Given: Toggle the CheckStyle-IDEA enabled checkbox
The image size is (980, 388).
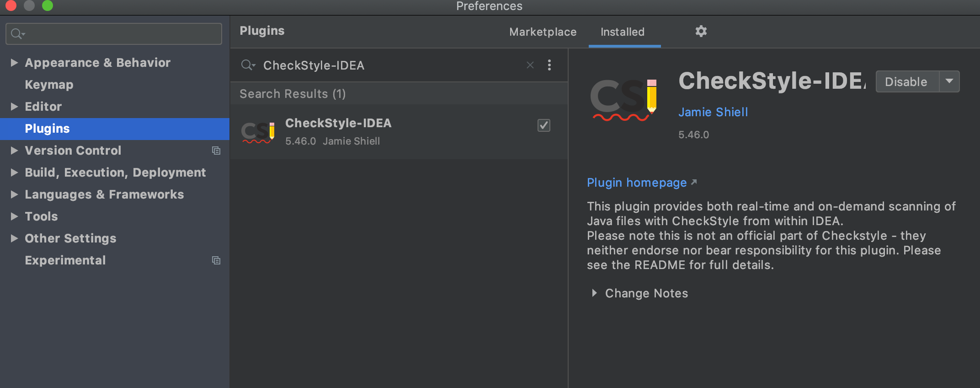Looking at the screenshot, I should (544, 125).
